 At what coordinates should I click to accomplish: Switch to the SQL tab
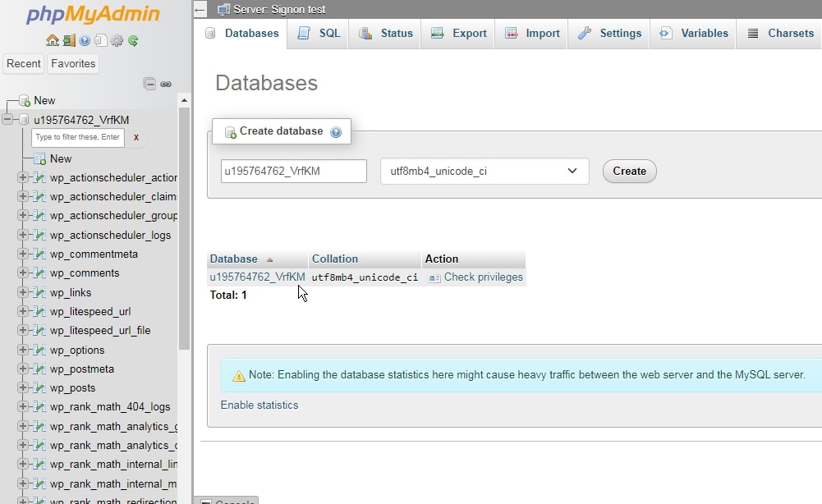tap(319, 34)
